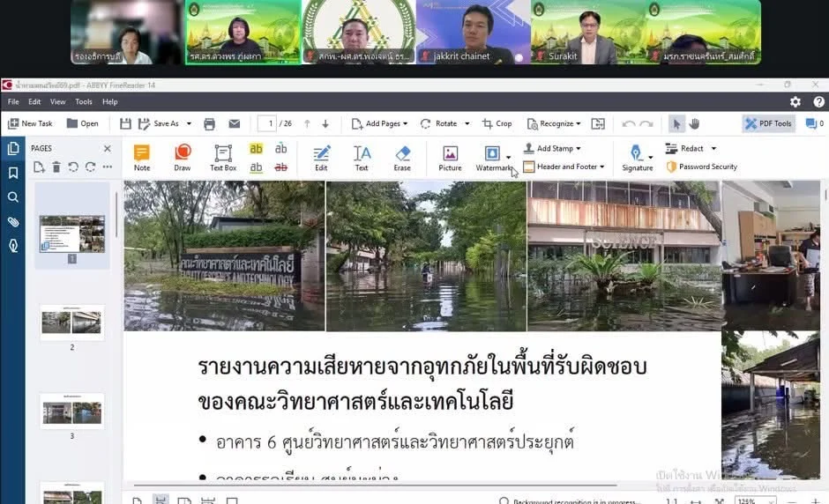The width and height of the screenshot is (829, 504).
Task: Select the Text tool
Action: [362, 158]
